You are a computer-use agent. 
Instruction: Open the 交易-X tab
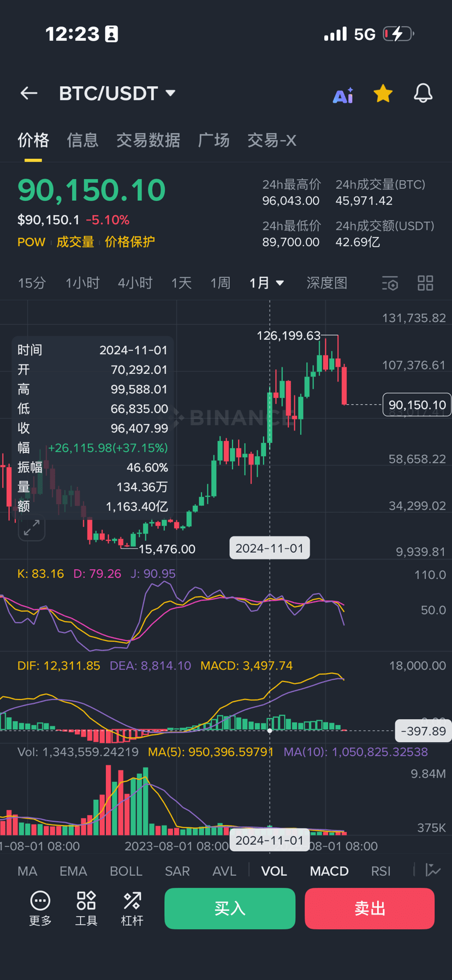pyautogui.click(x=272, y=140)
